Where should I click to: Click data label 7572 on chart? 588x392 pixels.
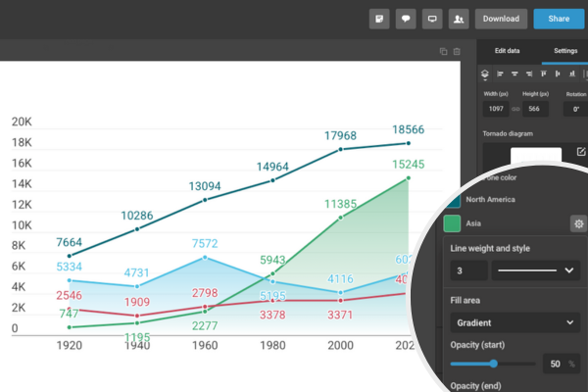[205, 244]
